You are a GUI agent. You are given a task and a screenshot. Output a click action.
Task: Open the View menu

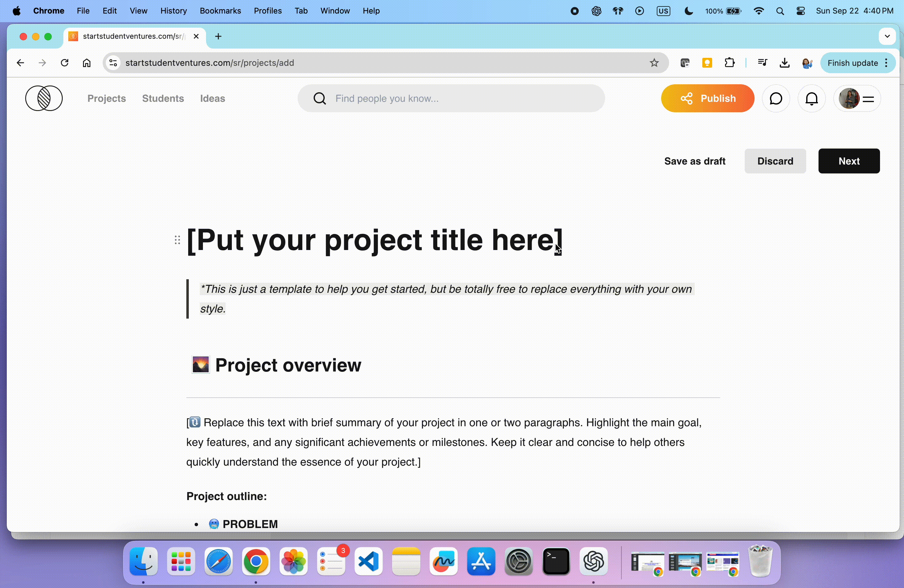pyautogui.click(x=138, y=11)
